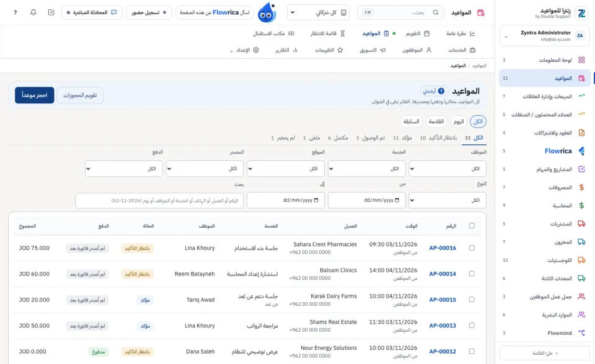Open appointment link AP-00016
The width and height of the screenshot is (595, 364).
pyautogui.click(x=443, y=248)
